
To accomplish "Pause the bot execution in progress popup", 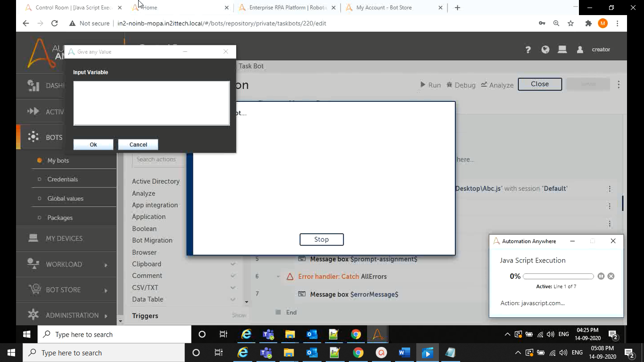I will point(601,276).
